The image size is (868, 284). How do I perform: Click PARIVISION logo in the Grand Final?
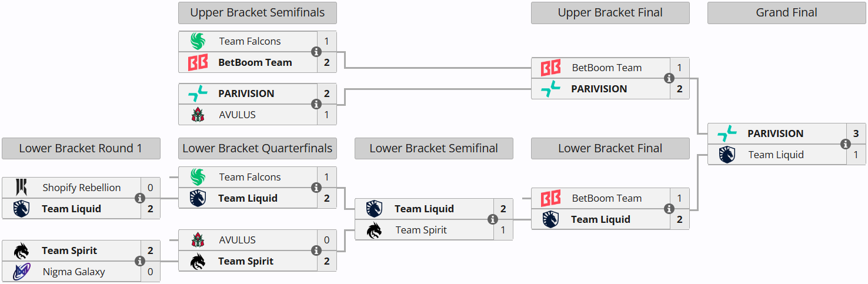tap(727, 133)
